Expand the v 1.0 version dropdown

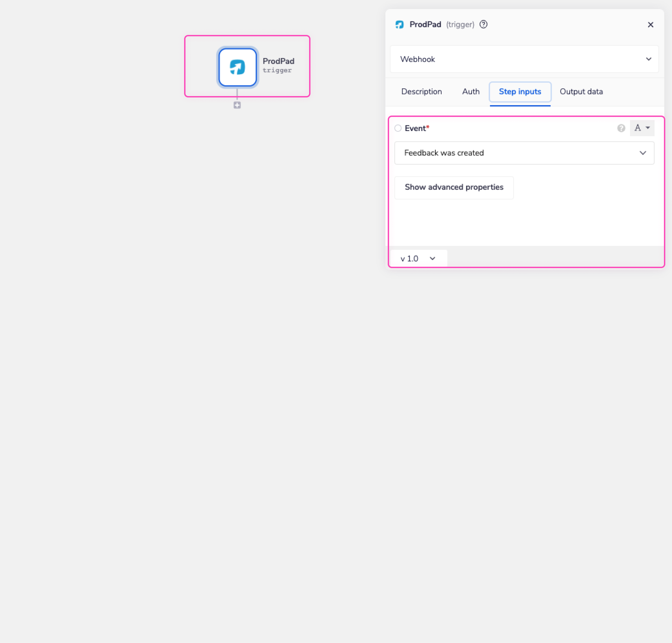click(x=418, y=258)
